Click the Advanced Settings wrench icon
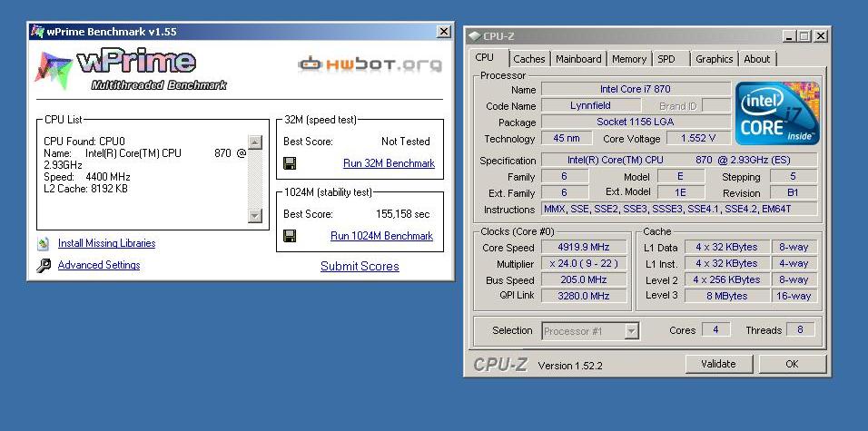This screenshot has height=431, width=868. coord(44,266)
